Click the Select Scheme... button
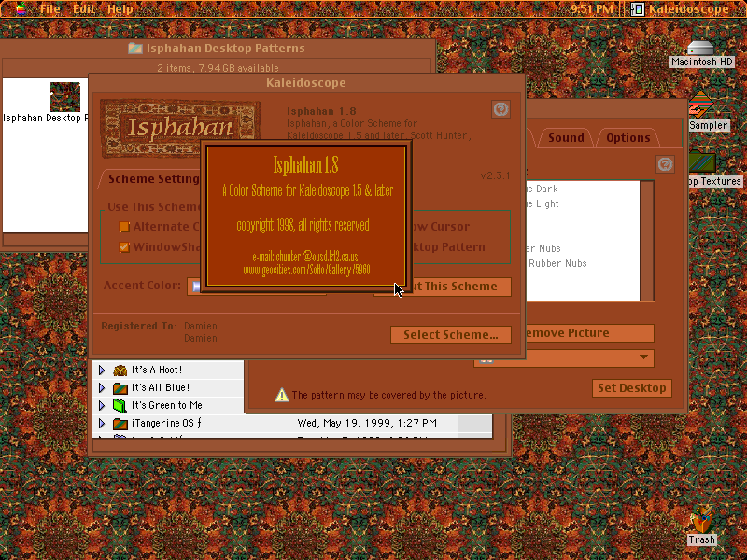 coord(451,335)
